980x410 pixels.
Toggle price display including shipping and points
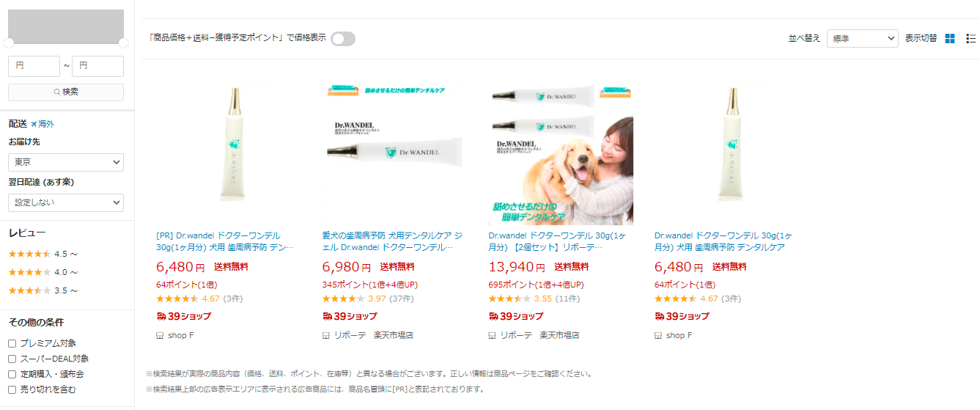click(x=343, y=39)
